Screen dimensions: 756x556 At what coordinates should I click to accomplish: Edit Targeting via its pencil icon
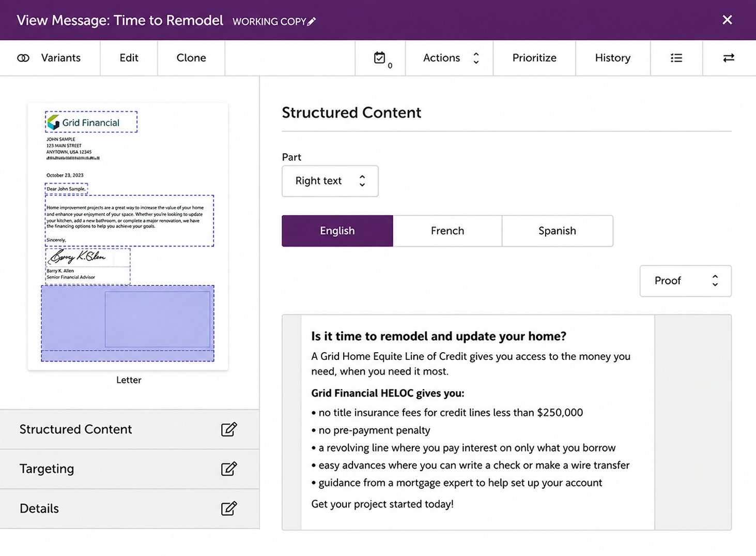[x=229, y=469]
